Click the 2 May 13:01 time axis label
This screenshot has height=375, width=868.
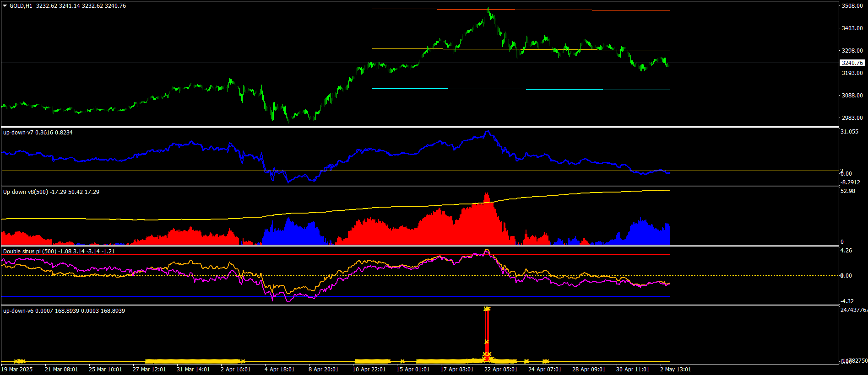[x=676, y=370]
